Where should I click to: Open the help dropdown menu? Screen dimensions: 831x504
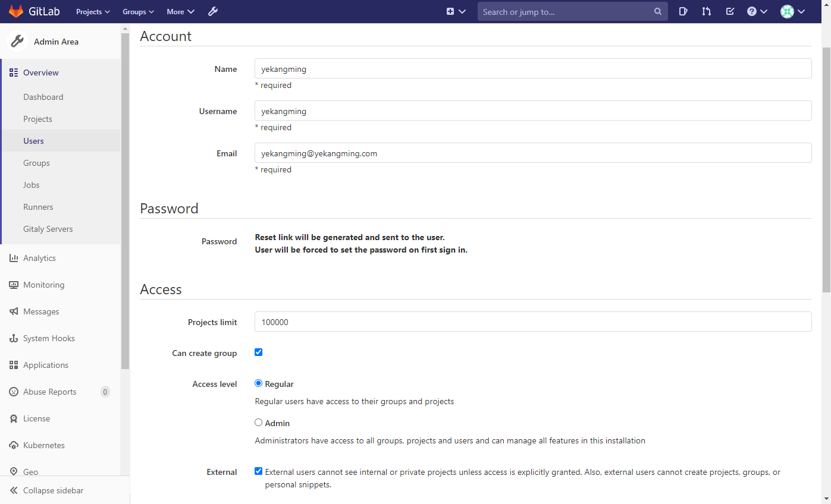[753, 11]
